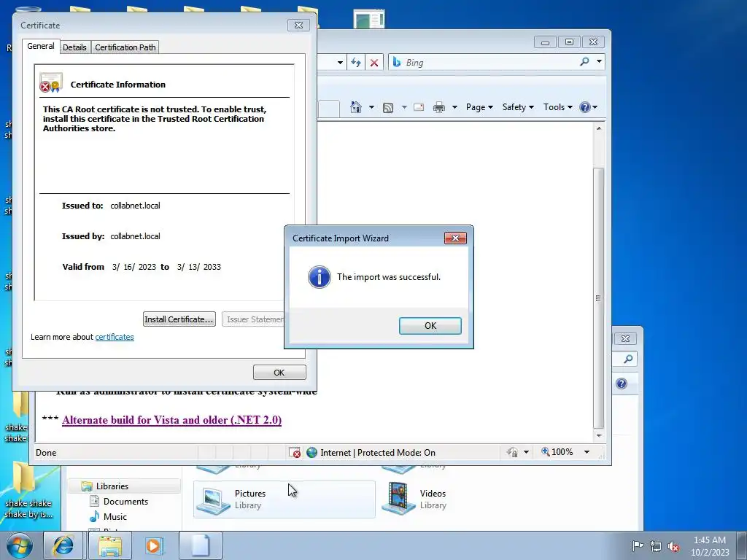Image resolution: width=747 pixels, height=560 pixels.
Task: Click OK button in Certificate window
Action: click(279, 373)
